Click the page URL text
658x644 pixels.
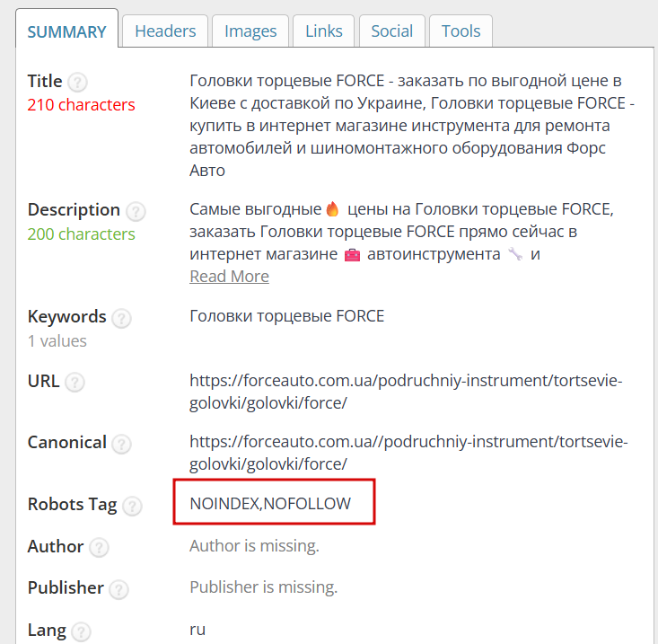tap(405, 392)
